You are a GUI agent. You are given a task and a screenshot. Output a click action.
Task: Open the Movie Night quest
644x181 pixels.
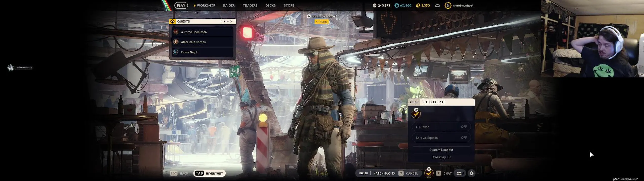pos(203,52)
